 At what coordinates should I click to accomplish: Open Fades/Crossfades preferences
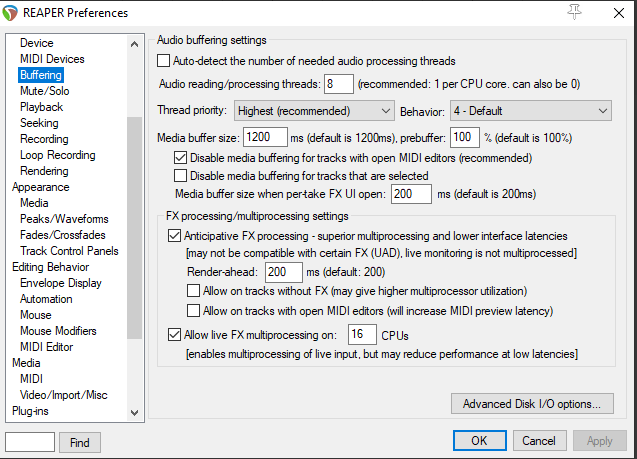click(x=63, y=235)
